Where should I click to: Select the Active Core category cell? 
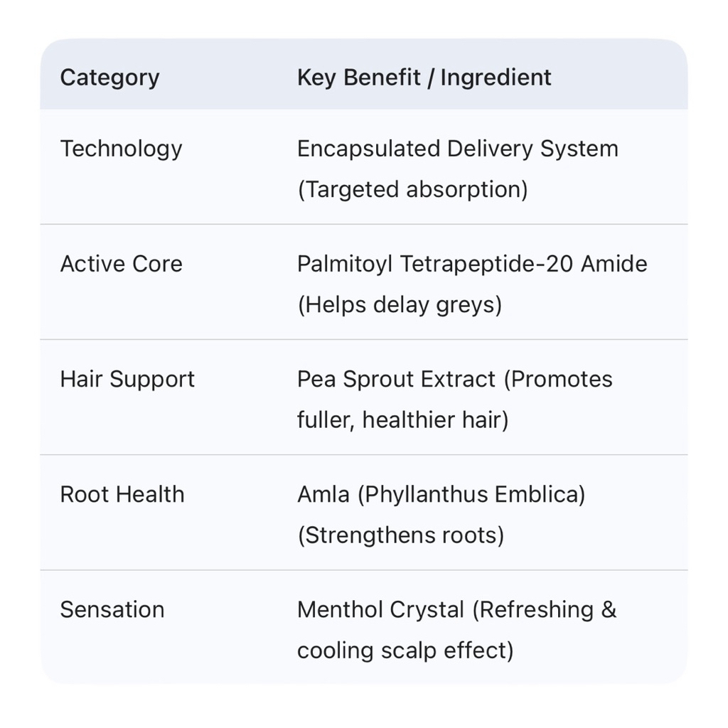(x=121, y=264)
